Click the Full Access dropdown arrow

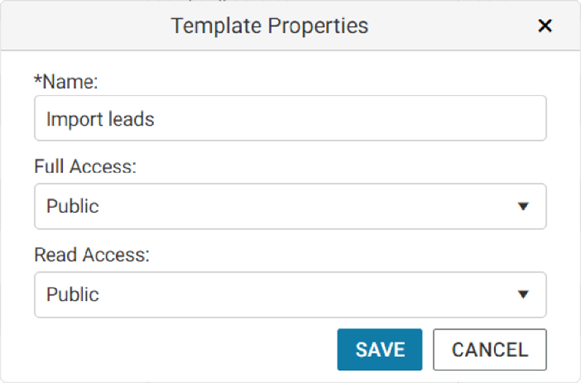[x=523, y=206]
